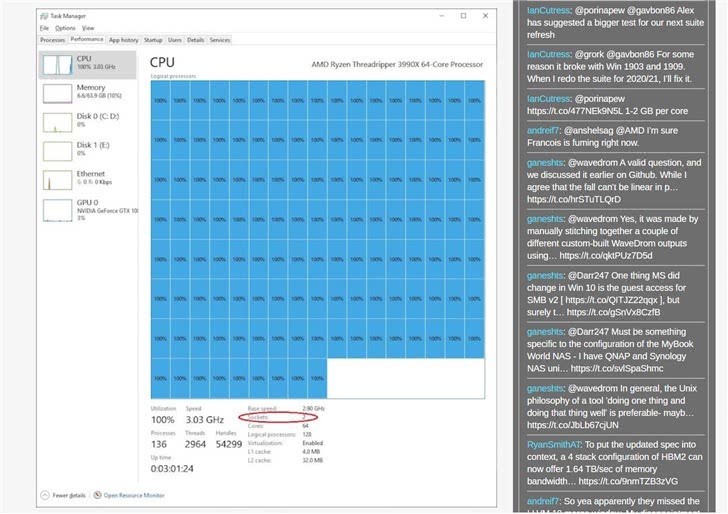Open the Users tab
This screenshot has height=514, width=728.
175,40
